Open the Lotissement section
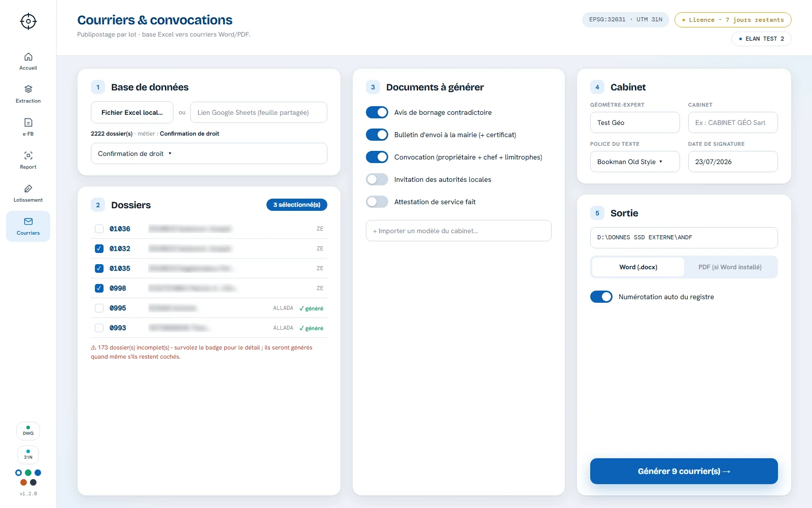This screenshot has width=812, height=508. click(x=28, y=193)
